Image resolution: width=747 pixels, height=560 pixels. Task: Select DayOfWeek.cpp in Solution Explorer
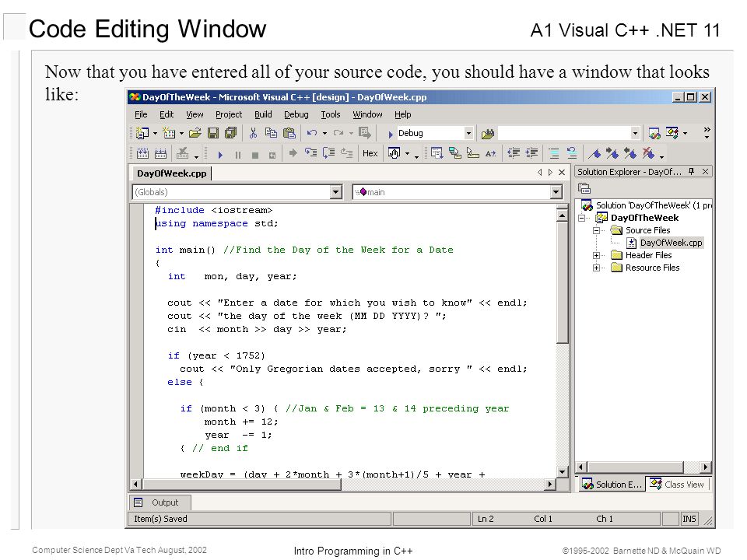coord(671,243)
